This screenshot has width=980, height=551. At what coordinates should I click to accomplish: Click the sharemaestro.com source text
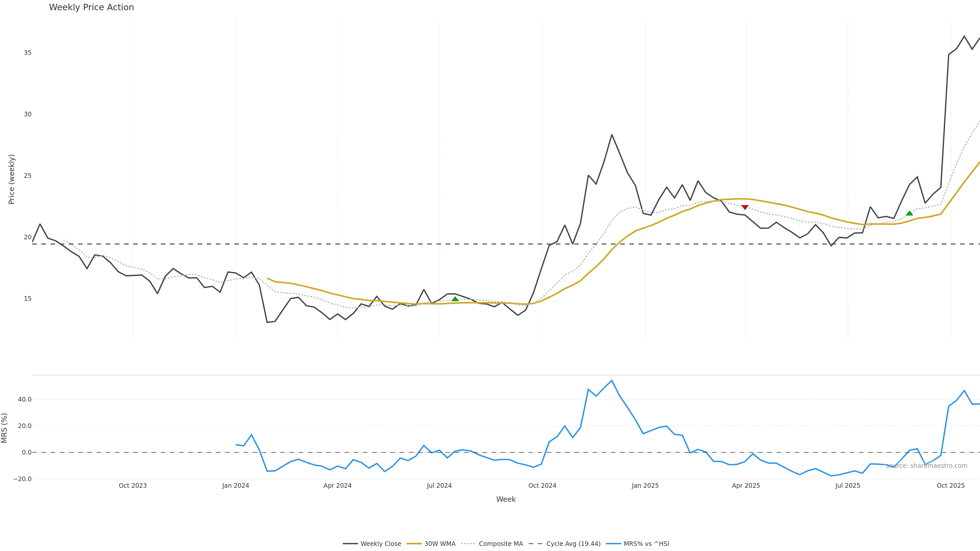(x=926, y=466)
